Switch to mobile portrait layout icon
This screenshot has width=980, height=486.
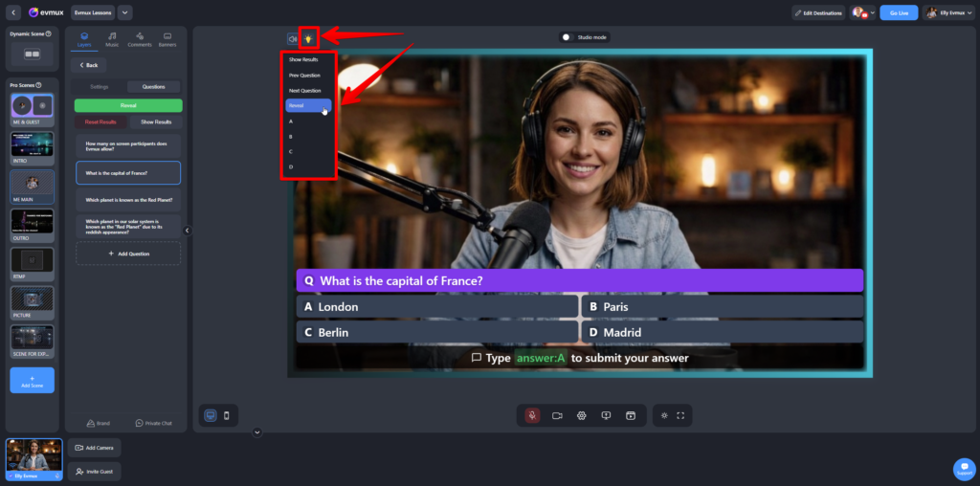[227, 415]
